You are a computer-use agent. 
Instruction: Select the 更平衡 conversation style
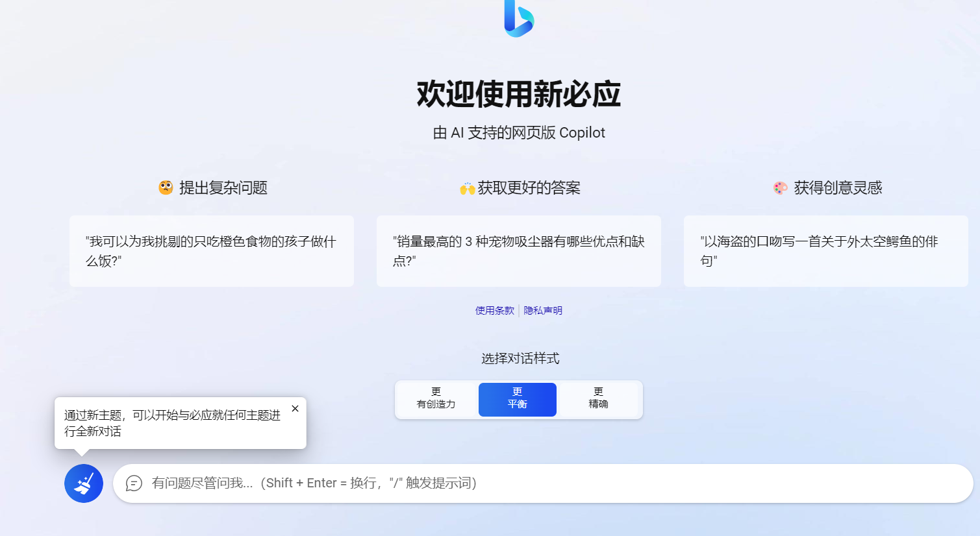pos(517,399)
